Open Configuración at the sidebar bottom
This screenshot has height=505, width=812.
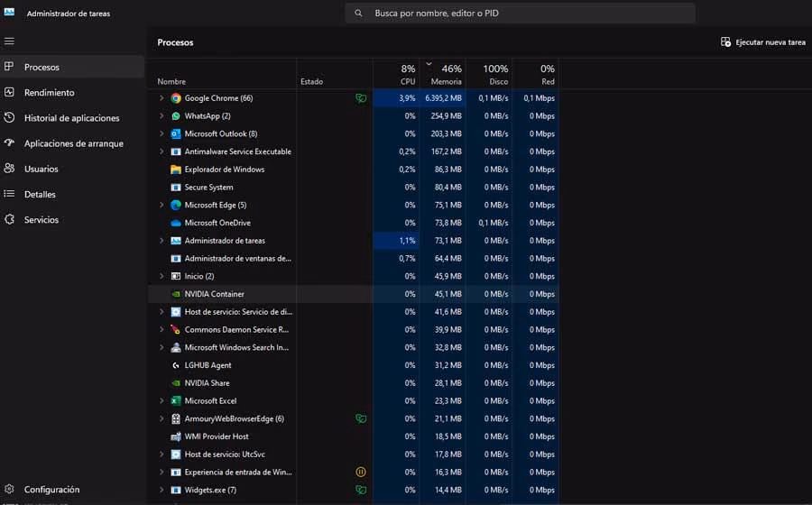(x=72, y=490)
